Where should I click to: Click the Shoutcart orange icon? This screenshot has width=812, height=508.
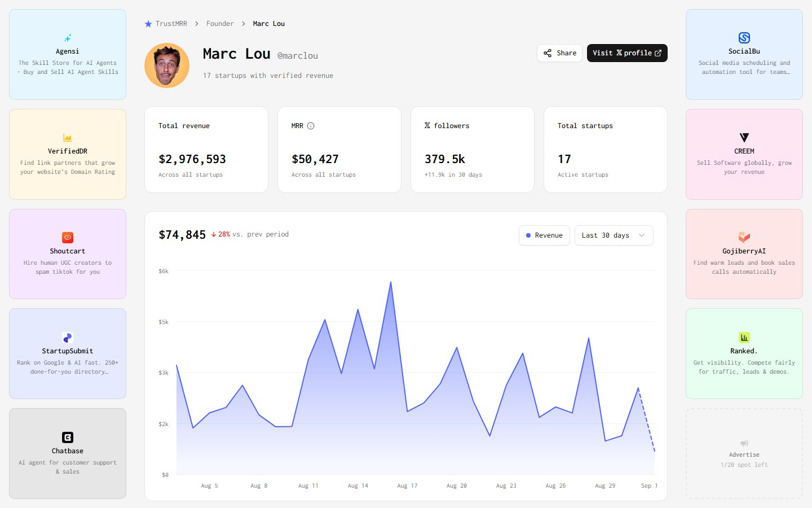(x=68, y=238)
